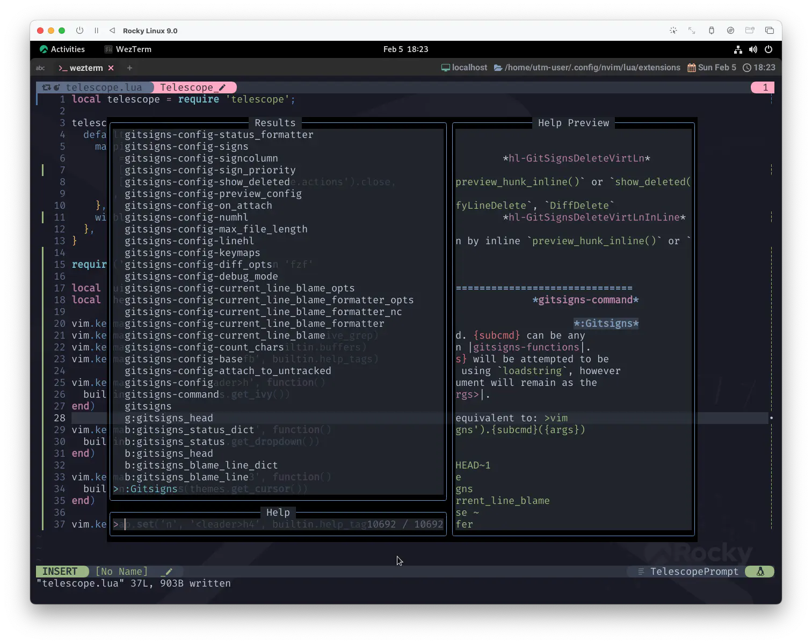Click the Linux penguin icon in statusline
The height and width of the screenshot is (644, 812).
click(760, 572)
